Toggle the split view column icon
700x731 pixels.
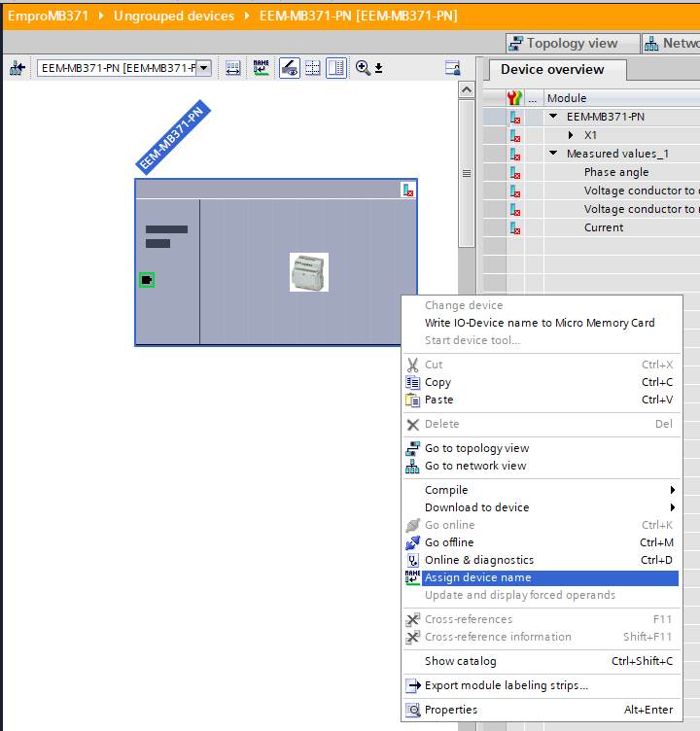(x=336, y=68)
